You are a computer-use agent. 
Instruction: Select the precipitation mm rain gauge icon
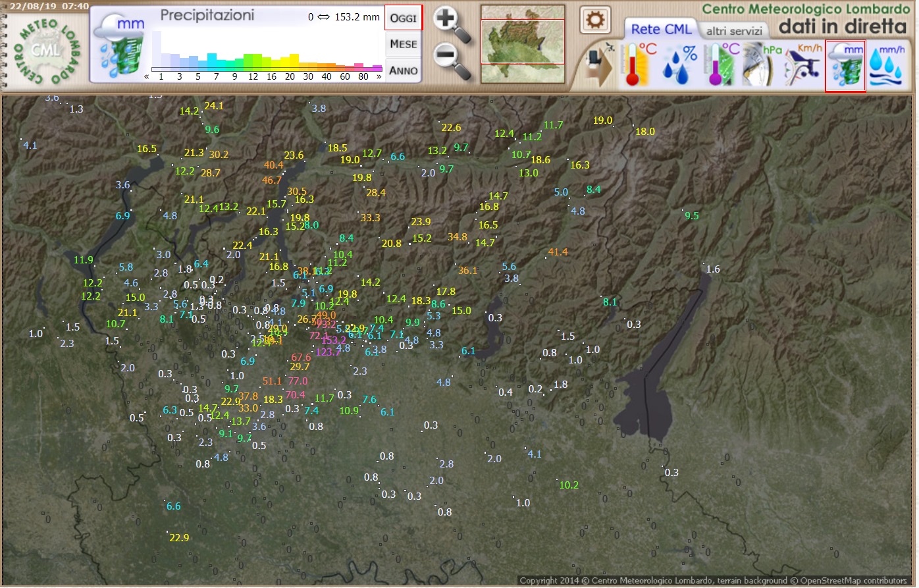(845, 65)
